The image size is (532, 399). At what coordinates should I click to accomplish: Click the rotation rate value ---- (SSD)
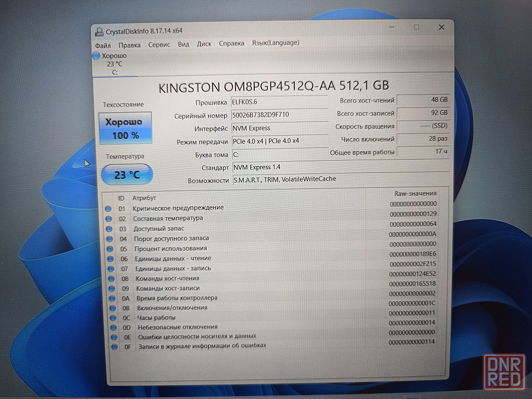point(423,126)
